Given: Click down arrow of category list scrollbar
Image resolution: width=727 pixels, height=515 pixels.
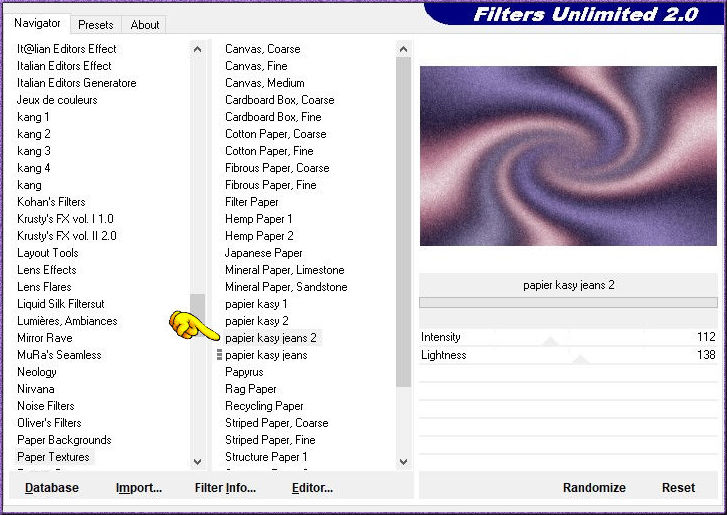Looking at the screenshot, I should point(198,462).
